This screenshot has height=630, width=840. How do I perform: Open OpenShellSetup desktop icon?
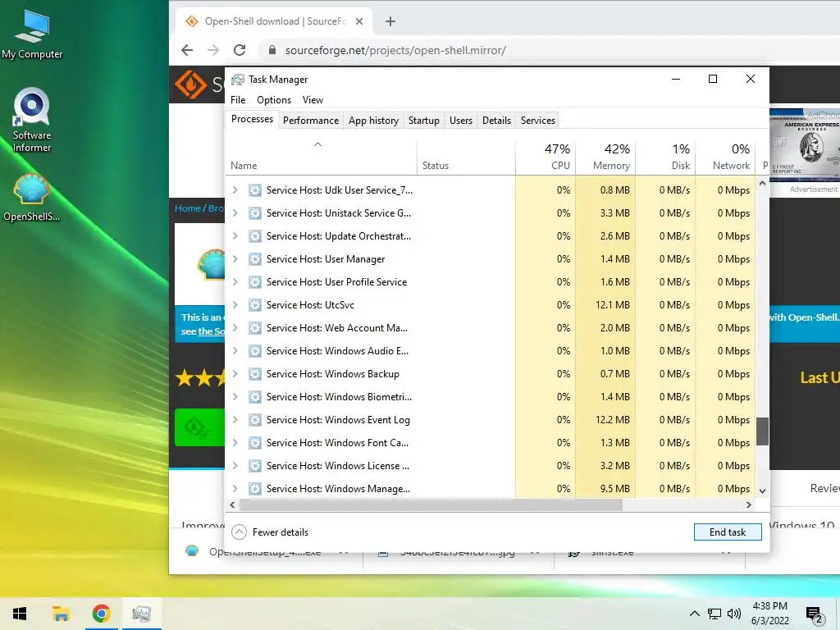[x=32, y=197]
